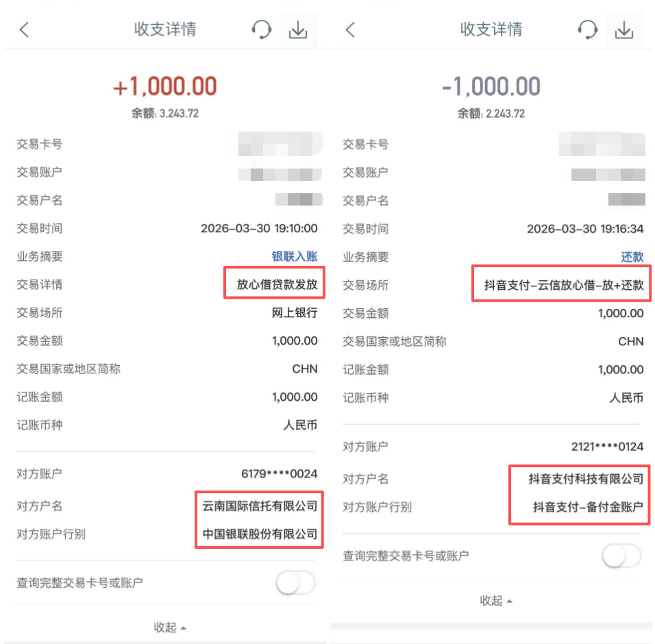Tap counterparty account 6179****0024
This screenshot has width=655, height=644.
279,473
